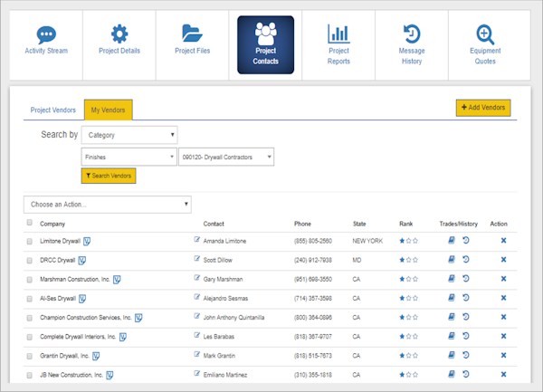Check the DRCC Drywall row checkbox

(30, 261)
